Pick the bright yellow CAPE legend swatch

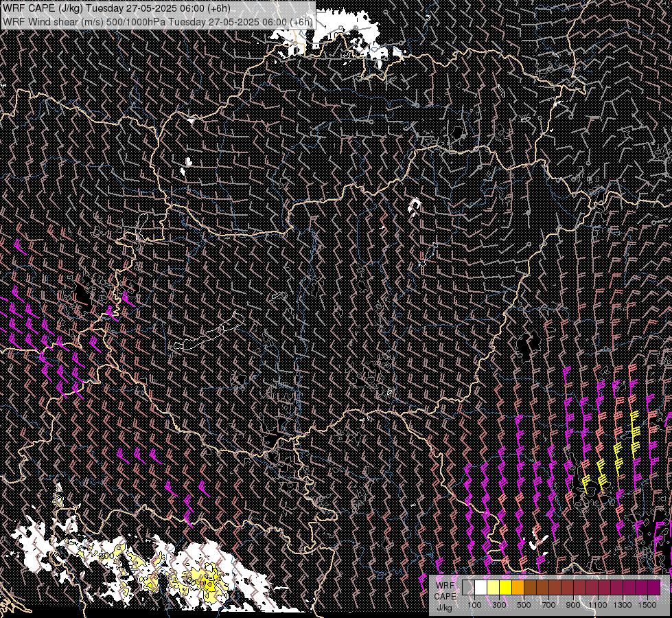click(x=506, y=587)
